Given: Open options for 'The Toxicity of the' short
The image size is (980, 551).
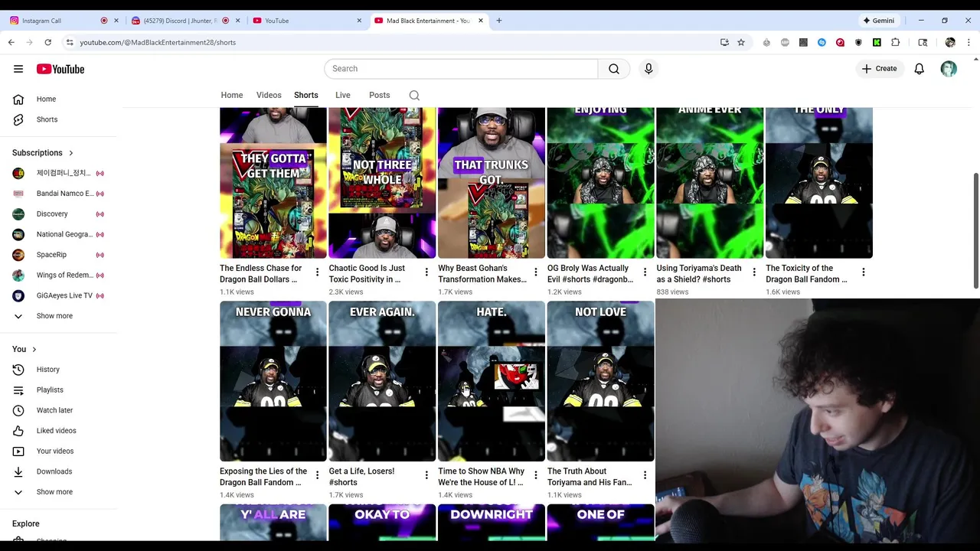Looking at the screenshot, I should point(864,272).
